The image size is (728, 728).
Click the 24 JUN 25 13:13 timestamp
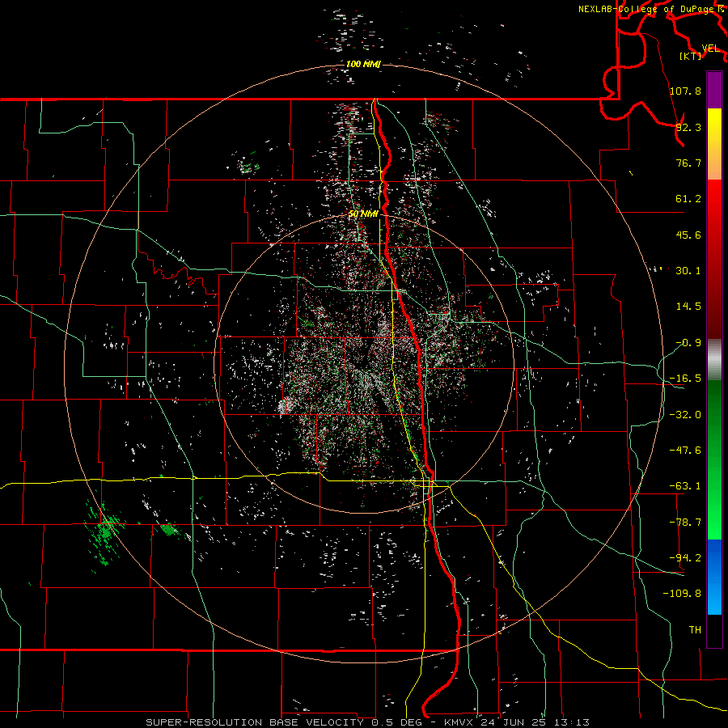click(535, 722)
